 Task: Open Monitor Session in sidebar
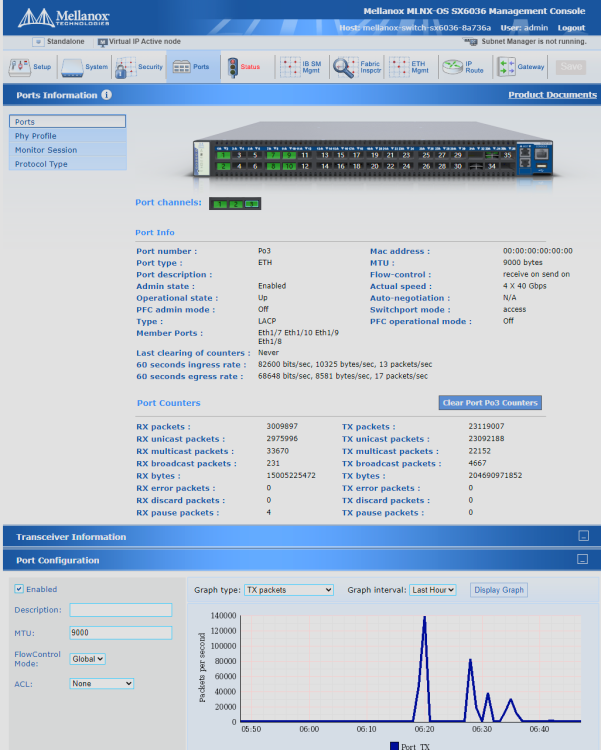pos(67,150)
